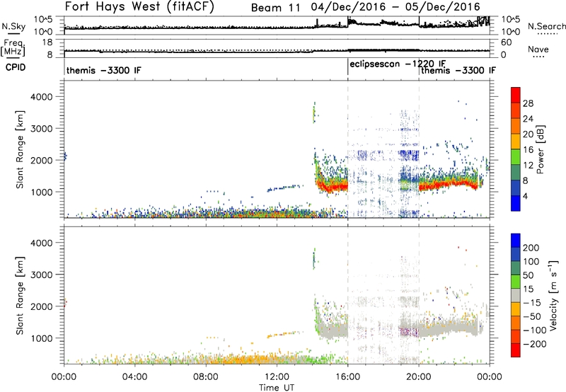This screenshot has width=566, height=392.
Task: Click the blue bottom of the Power color bar
Action: click(516, 203)
